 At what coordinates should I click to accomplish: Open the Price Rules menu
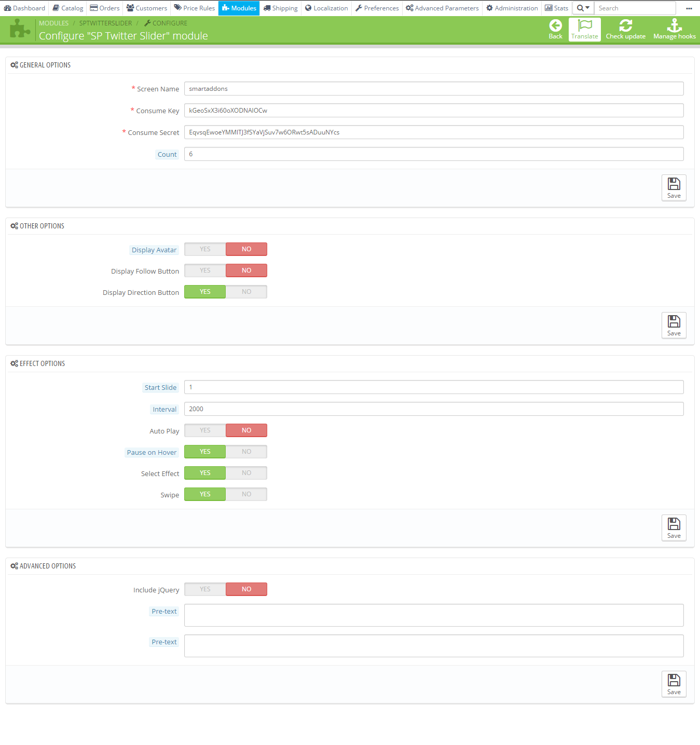click(x=195, y=8)
